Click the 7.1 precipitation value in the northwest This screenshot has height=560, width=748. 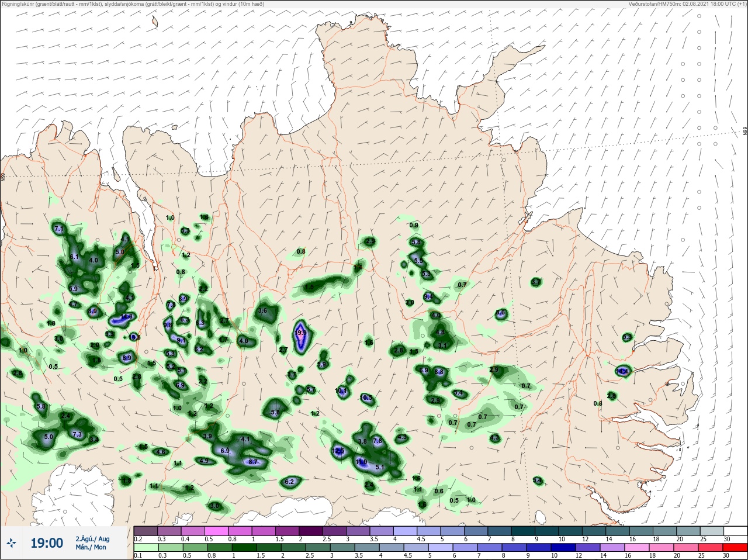click(58, 230)
